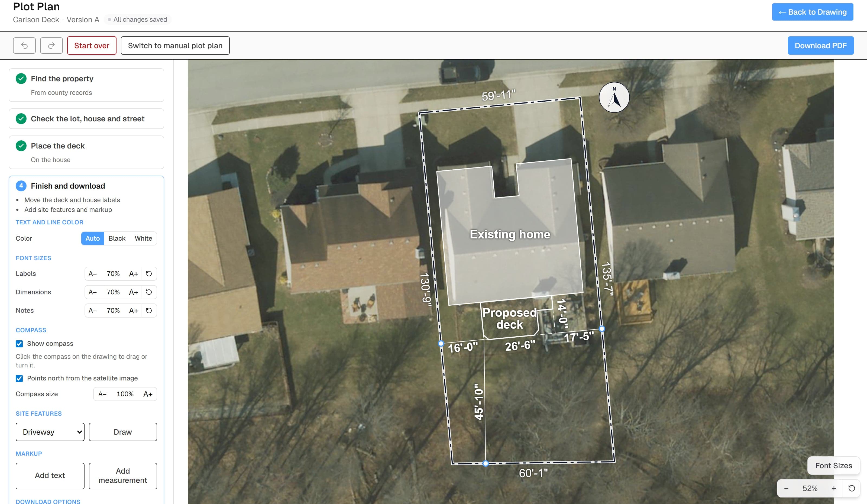
Task: Switch to manual plot plan
Action: [175, 46]
